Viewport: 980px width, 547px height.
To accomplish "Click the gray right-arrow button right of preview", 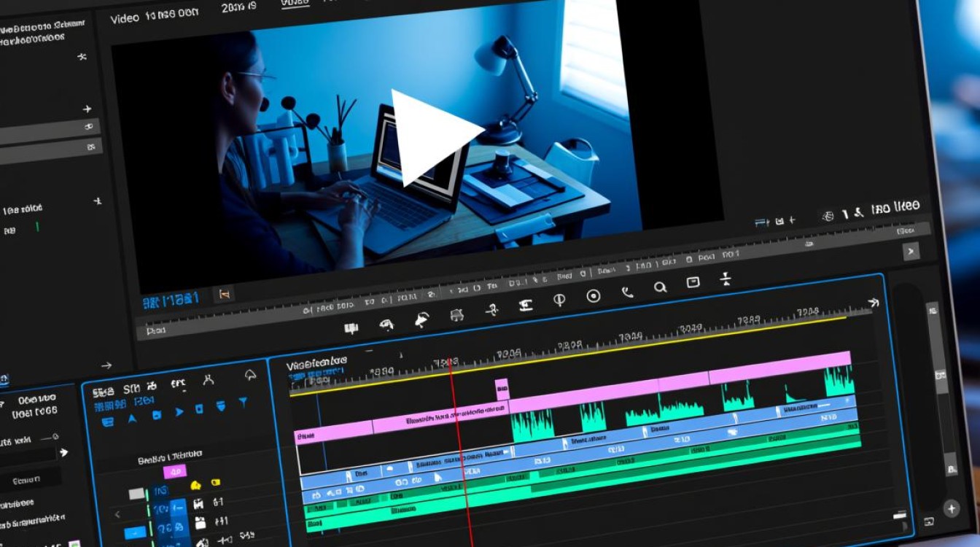I will click(911, 252).
